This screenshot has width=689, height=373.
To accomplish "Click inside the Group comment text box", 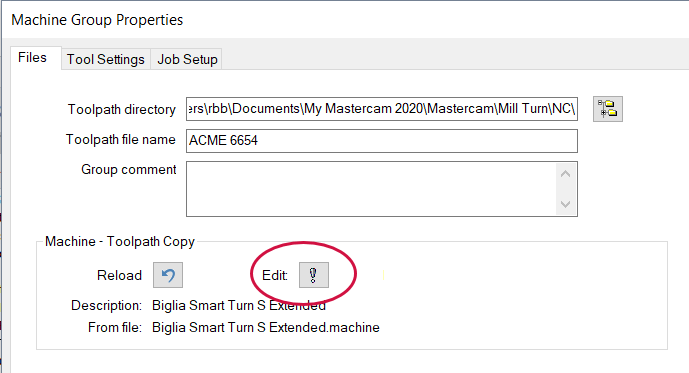I will (x=371, y=189).
